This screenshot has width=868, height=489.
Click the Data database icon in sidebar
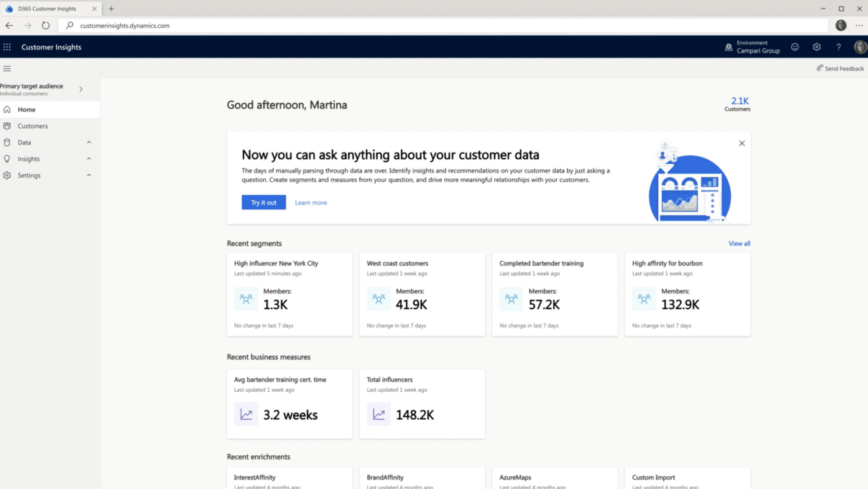[x=7, y=142]
